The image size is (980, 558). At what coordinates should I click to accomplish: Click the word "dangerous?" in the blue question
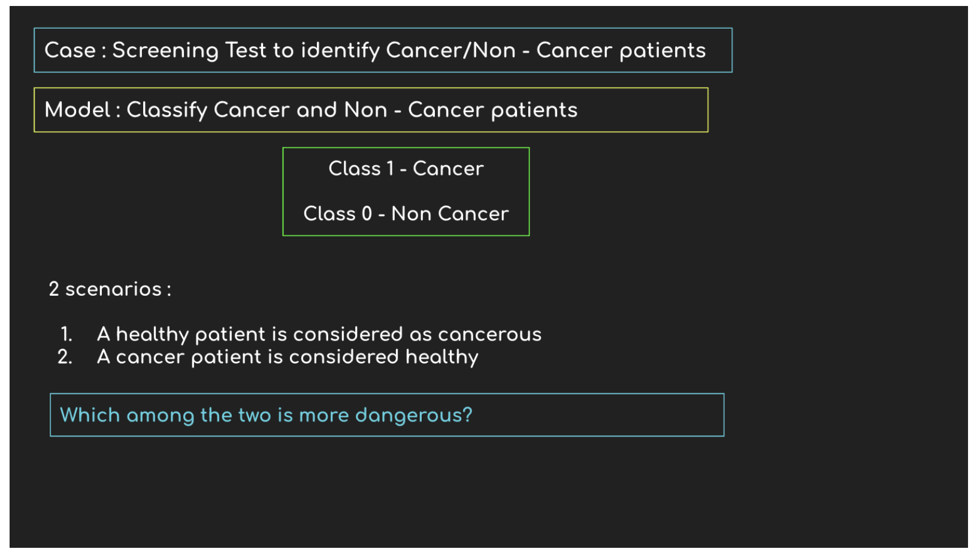point(413,415)
